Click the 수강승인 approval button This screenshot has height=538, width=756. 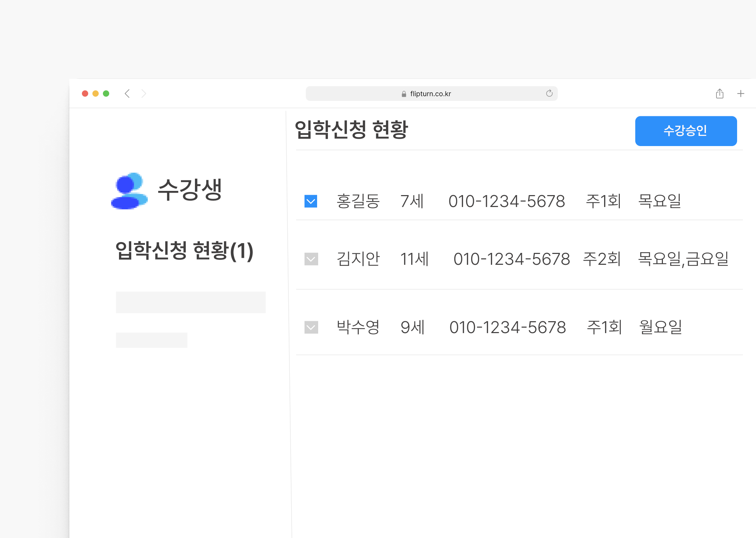(686, 131)
